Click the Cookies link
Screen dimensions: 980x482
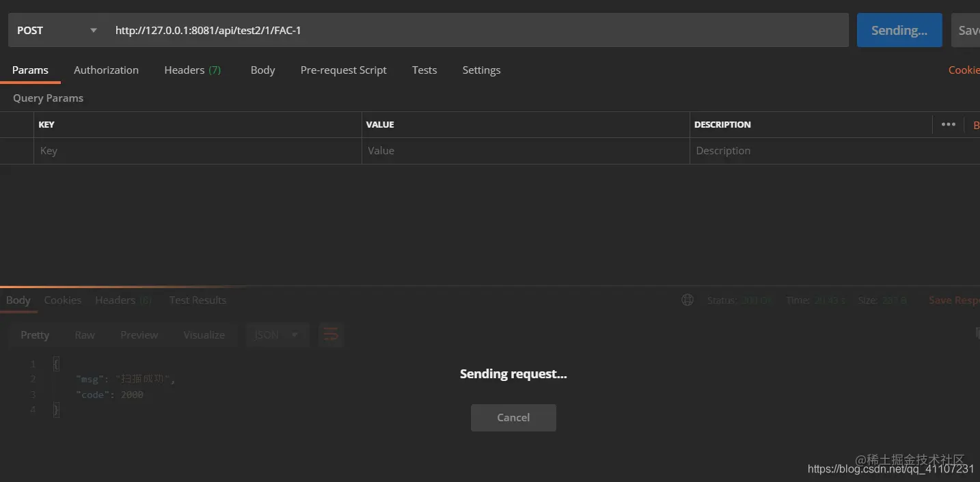pos(964,70)
